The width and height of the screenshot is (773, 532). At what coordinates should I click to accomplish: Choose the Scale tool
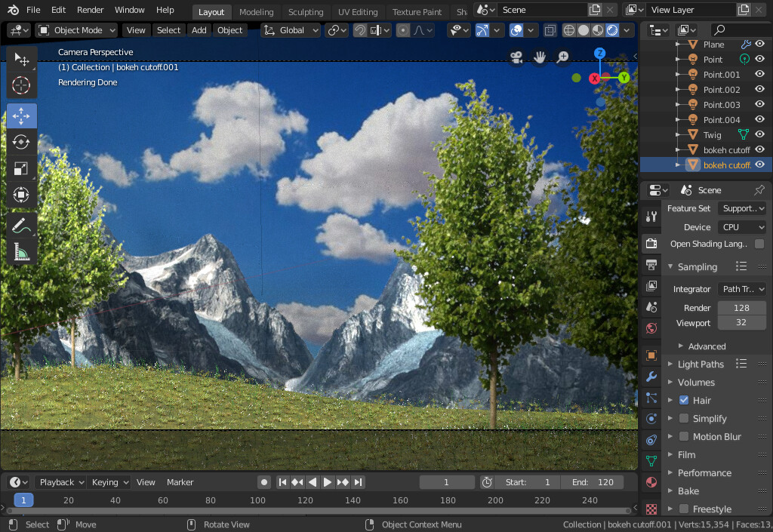22,169
